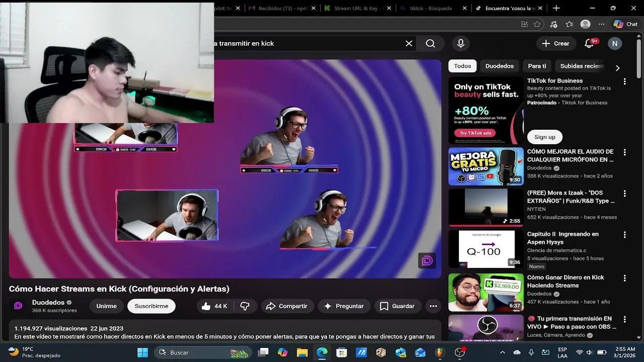Open Mora x Izaak video thumbnail 2:55
The image size is (644, 362).
pyautogui.click(x=486, y=208)
